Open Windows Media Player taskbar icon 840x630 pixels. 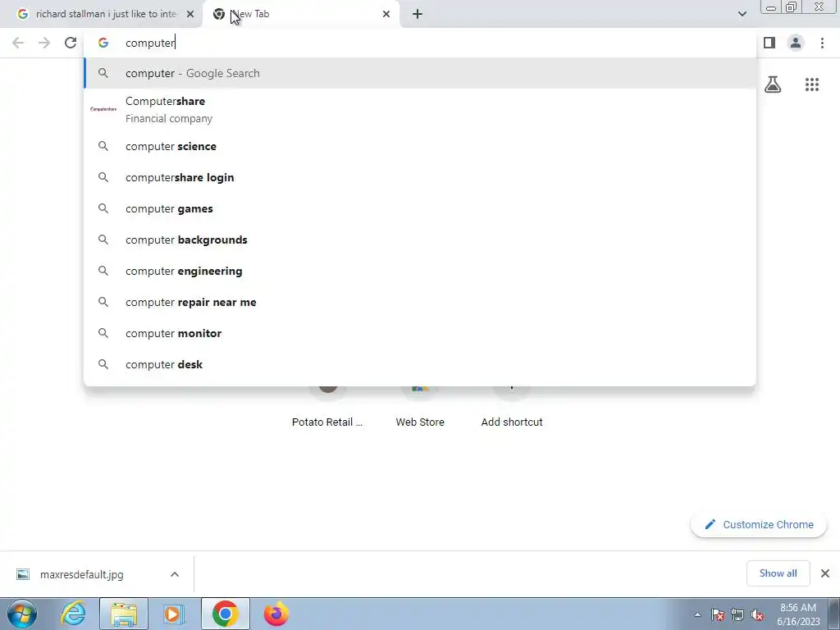tap(174, 614)
